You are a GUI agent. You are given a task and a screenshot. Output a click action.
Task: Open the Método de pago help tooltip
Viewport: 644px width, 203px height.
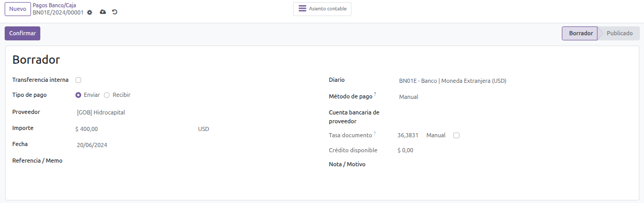pos(375,95)
